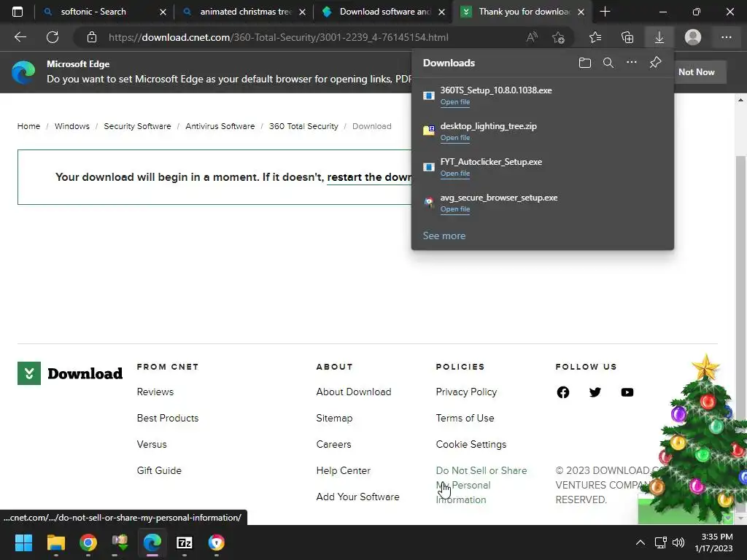Toggle the Downloads toolbar button
The height and width of the screenshot is (560, 747).
tap(659, 37)
